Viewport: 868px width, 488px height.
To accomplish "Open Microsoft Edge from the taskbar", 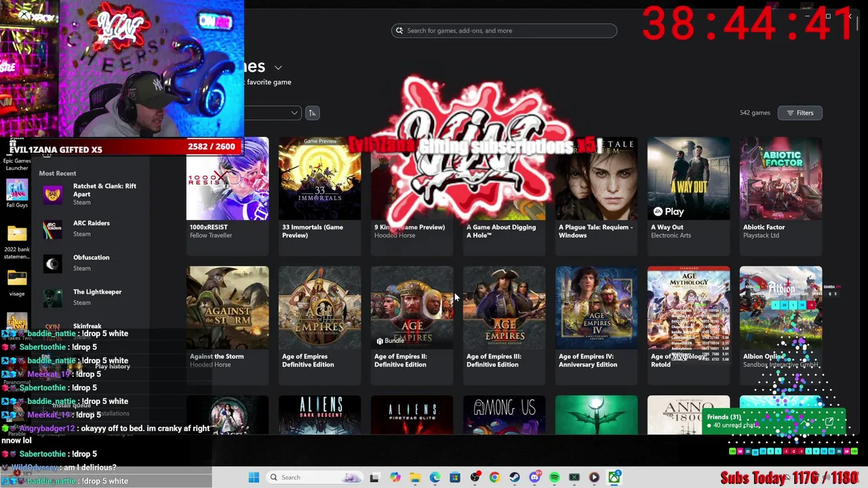I will 435,477.
